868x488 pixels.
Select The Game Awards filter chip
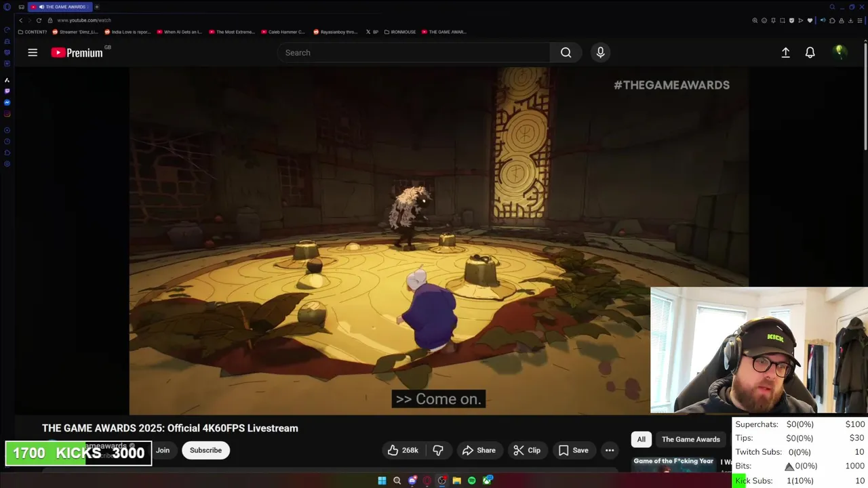coord(690,439)
